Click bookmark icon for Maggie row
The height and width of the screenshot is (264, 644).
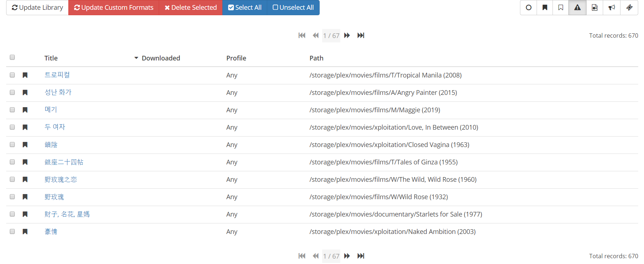(x=25, y=110)
